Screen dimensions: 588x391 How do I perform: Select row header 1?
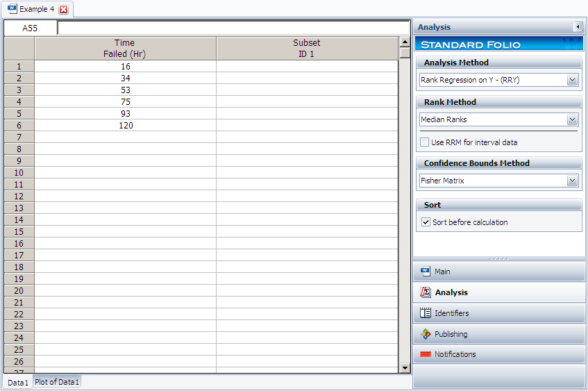pyautogui.click(x=19, y=67)
